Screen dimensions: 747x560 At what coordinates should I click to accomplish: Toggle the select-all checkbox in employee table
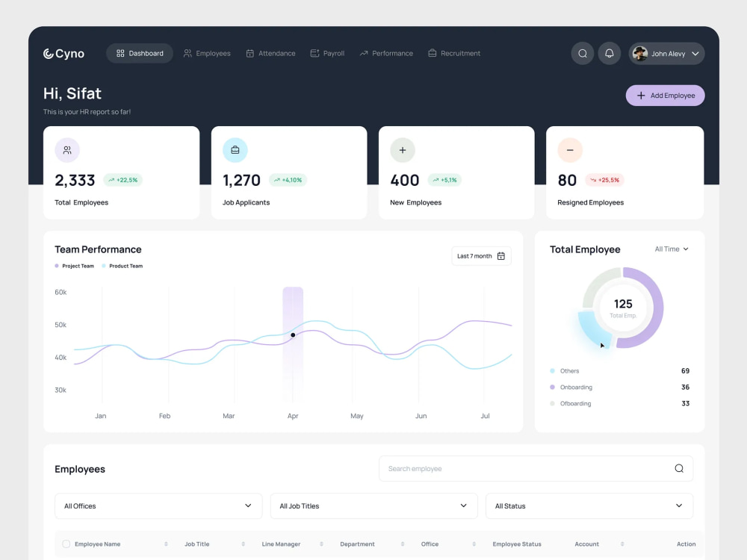(66, 544)
